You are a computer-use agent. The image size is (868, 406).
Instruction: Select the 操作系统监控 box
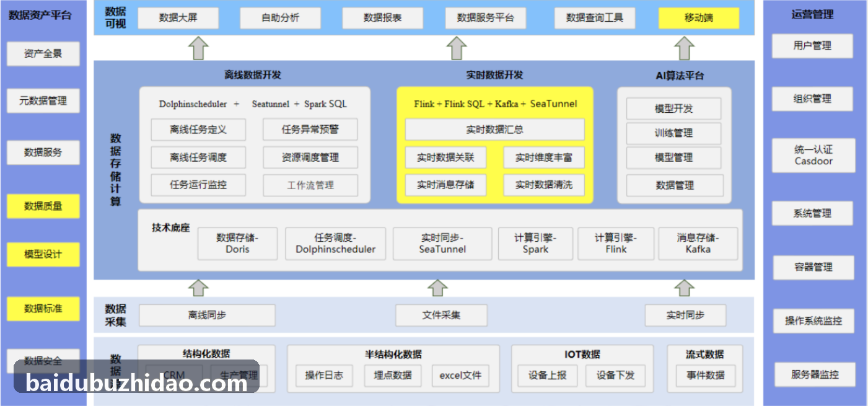813,321
